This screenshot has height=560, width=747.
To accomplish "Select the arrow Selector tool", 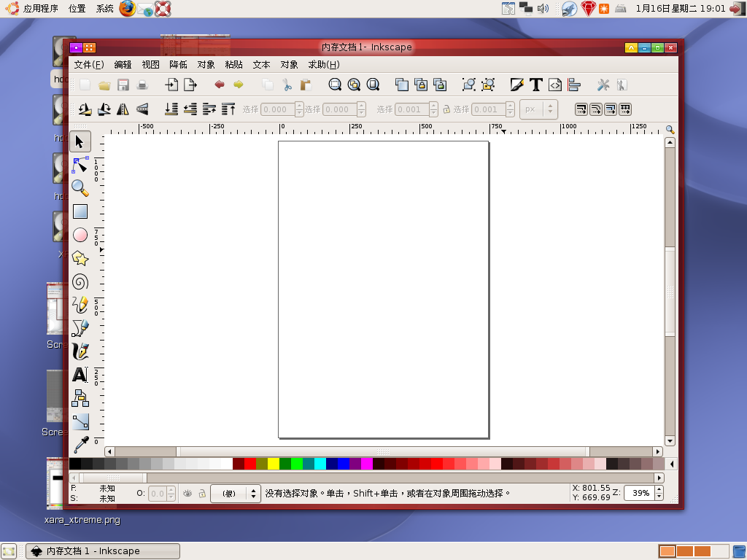I will (80, 142).
